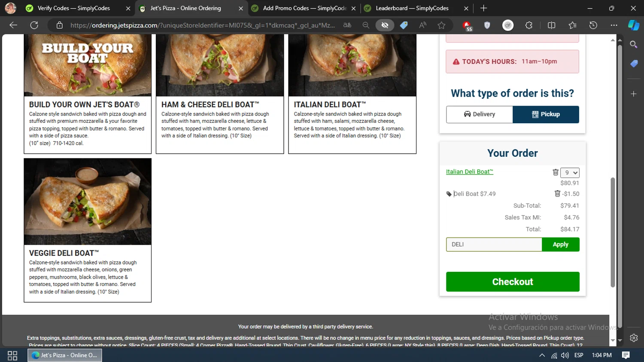This screenshot has width=644, height=362.
Task: Select the Ham & Cheese Deli Boat title
Action: [x=210, y=104]
